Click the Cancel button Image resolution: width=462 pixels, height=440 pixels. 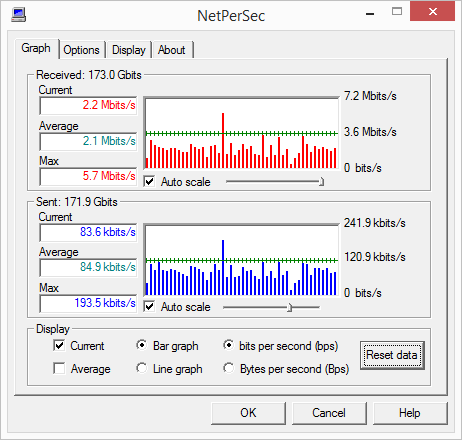(329, 413)
